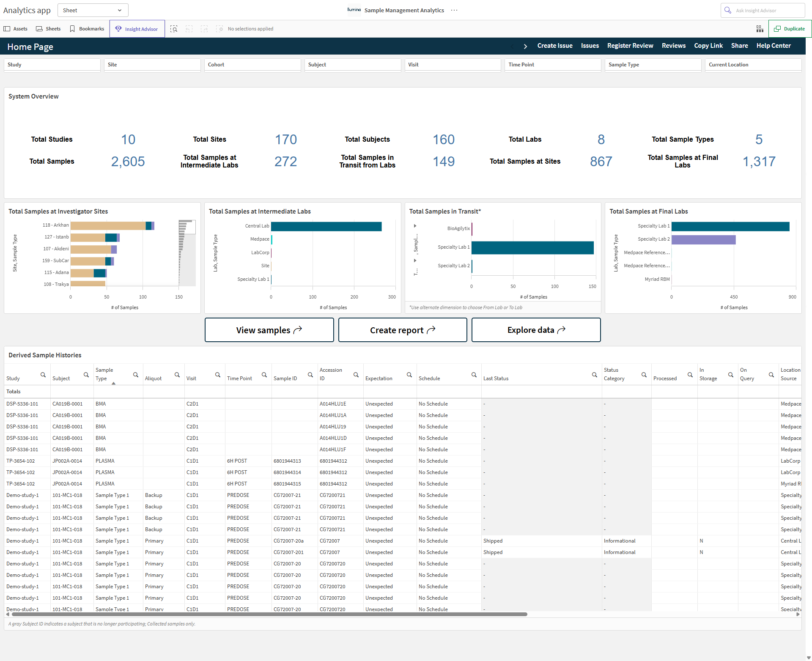Select the 118 - Arkhan site bar
812x661 pixels.
pos(112,226)
